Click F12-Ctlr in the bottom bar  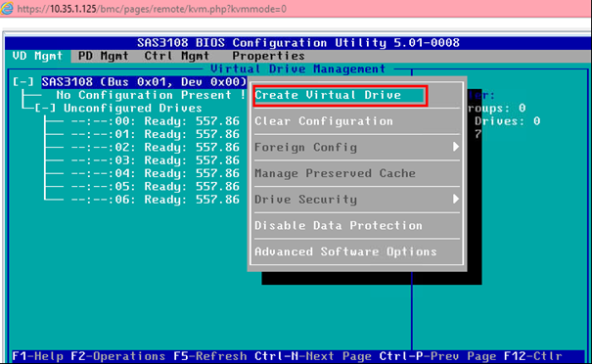(532, 356)
